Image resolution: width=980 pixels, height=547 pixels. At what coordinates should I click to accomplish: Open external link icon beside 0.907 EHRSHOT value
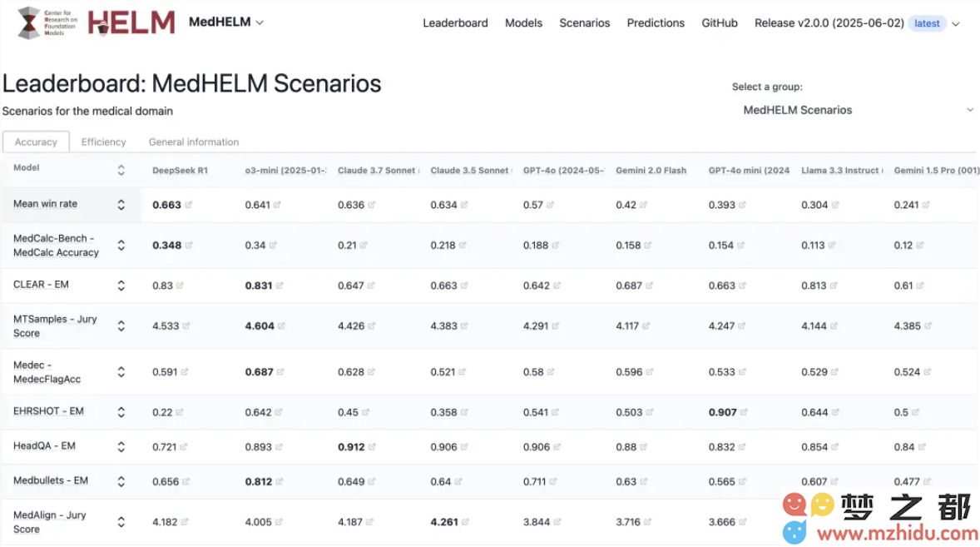pos(744,412)
